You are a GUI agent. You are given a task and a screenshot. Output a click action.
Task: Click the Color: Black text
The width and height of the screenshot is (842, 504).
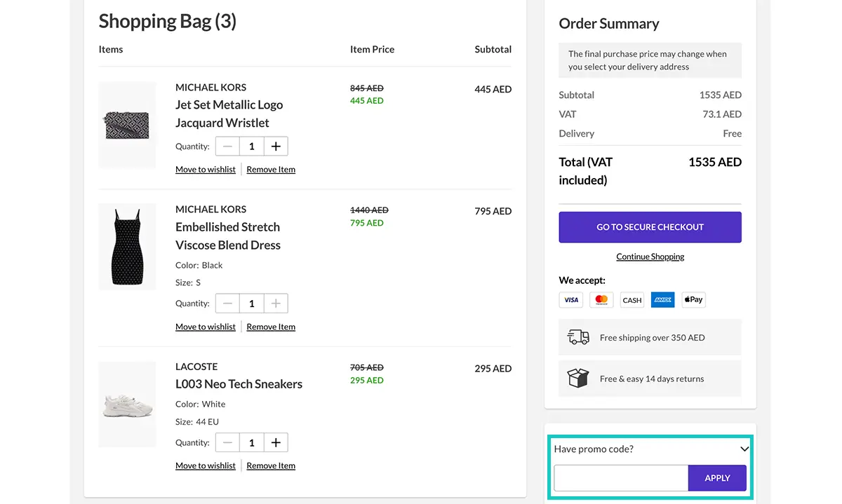click(x=199, y=266)
